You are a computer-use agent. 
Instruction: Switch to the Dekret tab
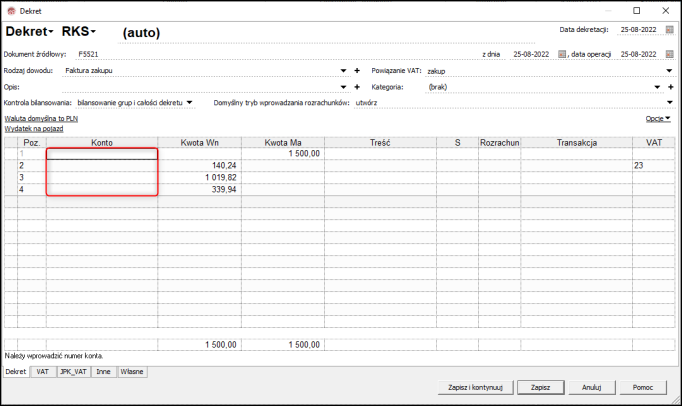[16, 372]
